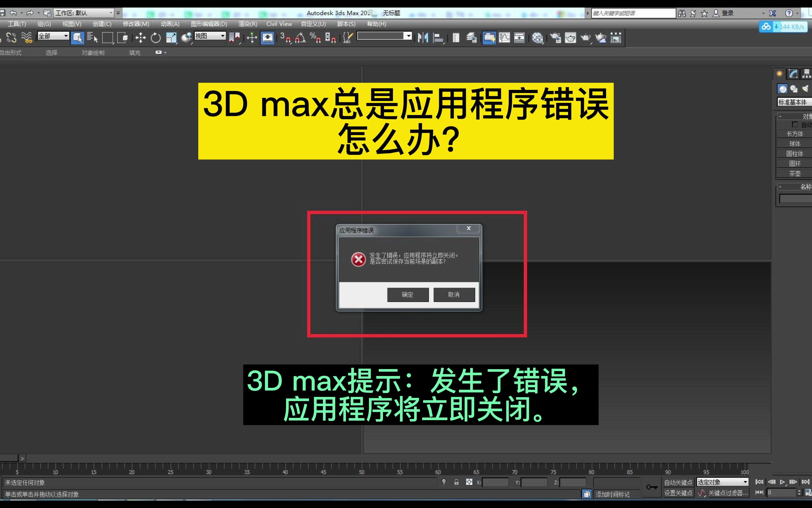Viewport: 812px width, 508px height.
Task: Open the Workspace 默认 dropdown
Action: pos(84,13)
